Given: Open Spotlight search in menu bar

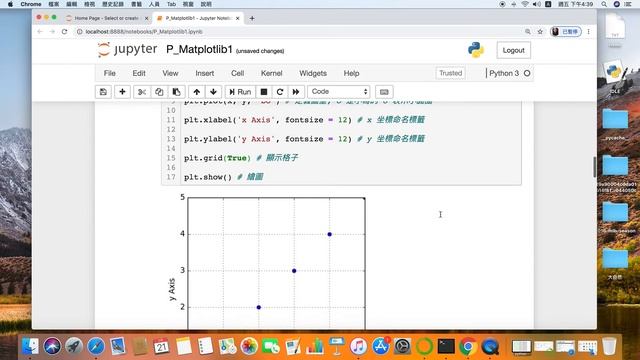Looking at the screenshot, I should pos(604,4).
